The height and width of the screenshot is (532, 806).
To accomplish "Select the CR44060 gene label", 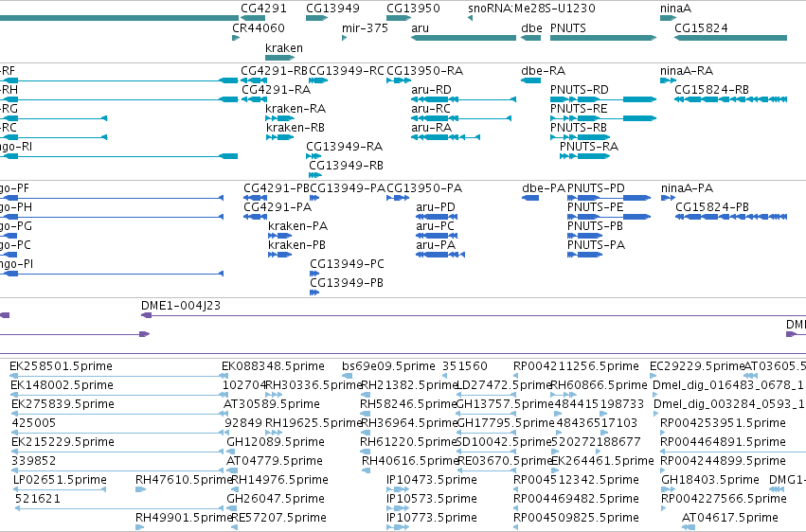I will (x=258, y=27).
